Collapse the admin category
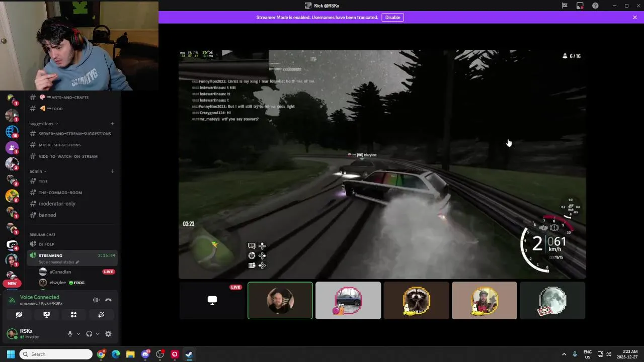Viewport: 644px width, 362px height. [38, 171]
